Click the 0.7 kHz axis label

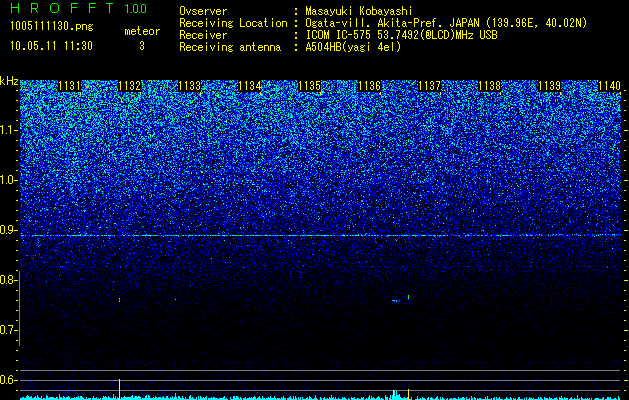pyautogui.click(x=7, y=330)
